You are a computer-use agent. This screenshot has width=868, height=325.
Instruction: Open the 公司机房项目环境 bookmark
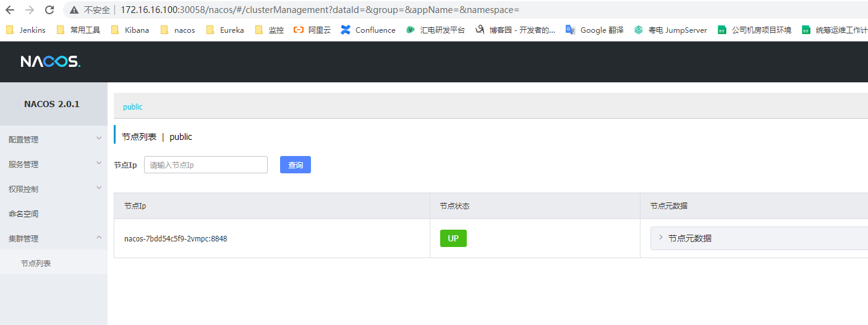tap(754, 30)
